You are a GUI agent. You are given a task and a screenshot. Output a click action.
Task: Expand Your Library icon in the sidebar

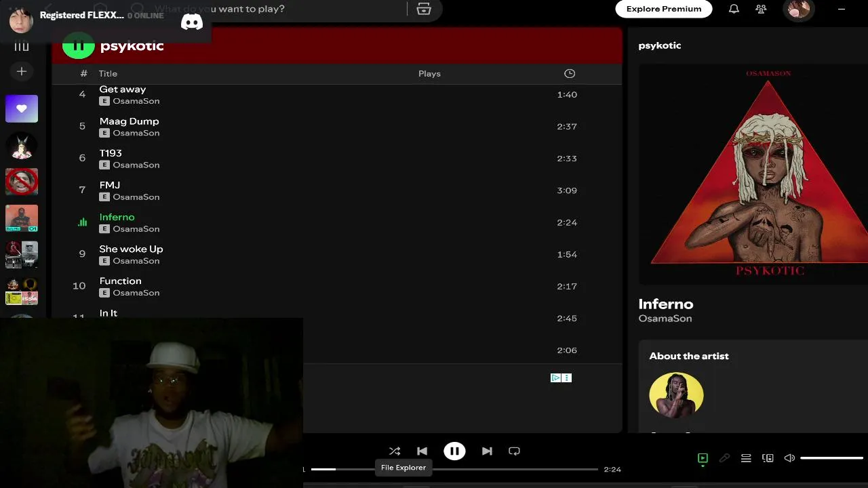(22, 46)
